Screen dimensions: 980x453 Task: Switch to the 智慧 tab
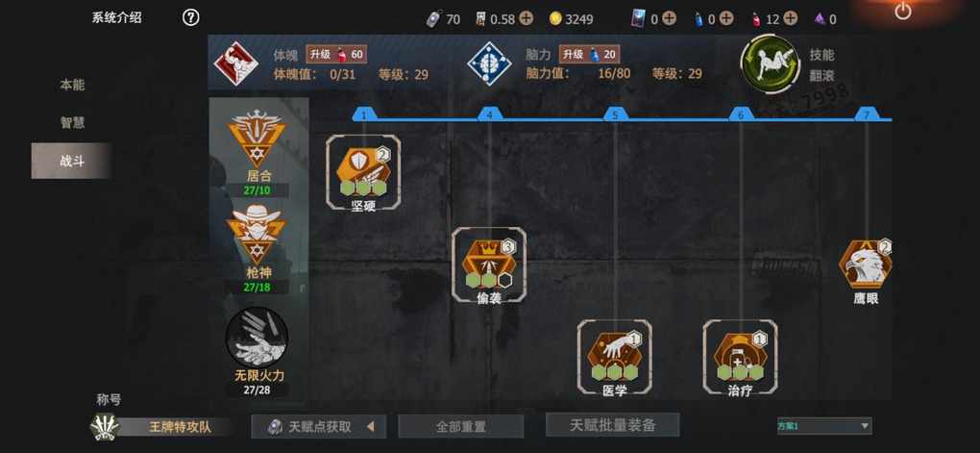[x=72, y=123]
